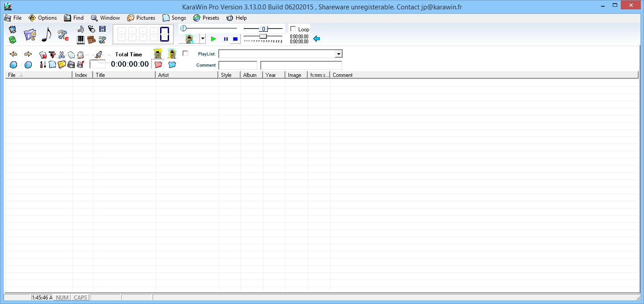
Task: Click the film strip icon
Action: 102,29
